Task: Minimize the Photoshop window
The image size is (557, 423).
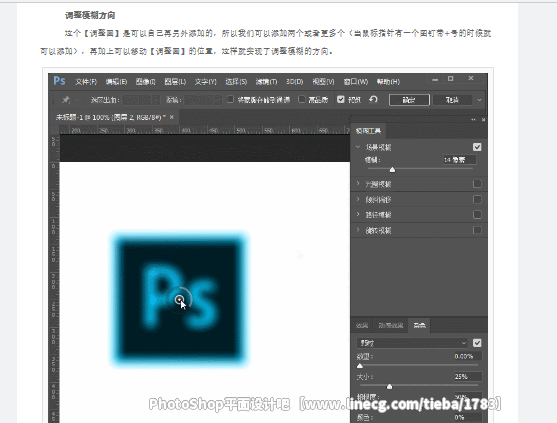Action: 435,79
